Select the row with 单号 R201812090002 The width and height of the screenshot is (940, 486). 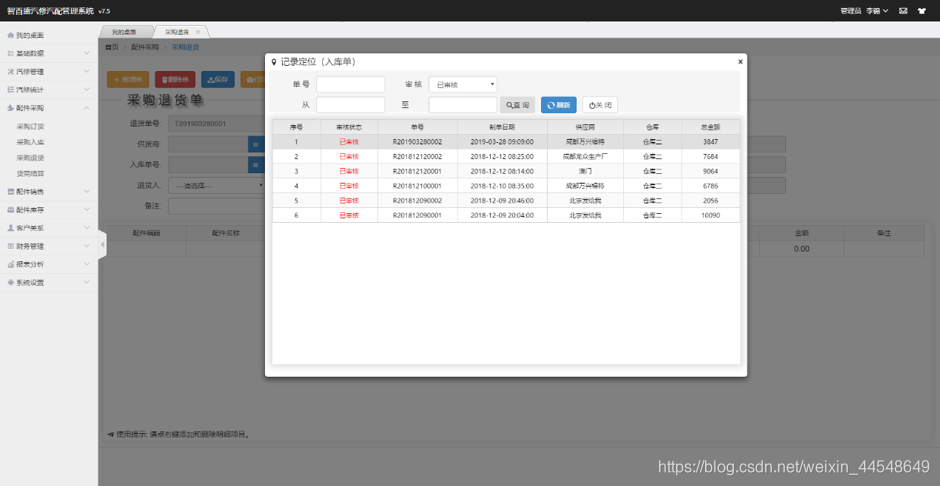506,201
